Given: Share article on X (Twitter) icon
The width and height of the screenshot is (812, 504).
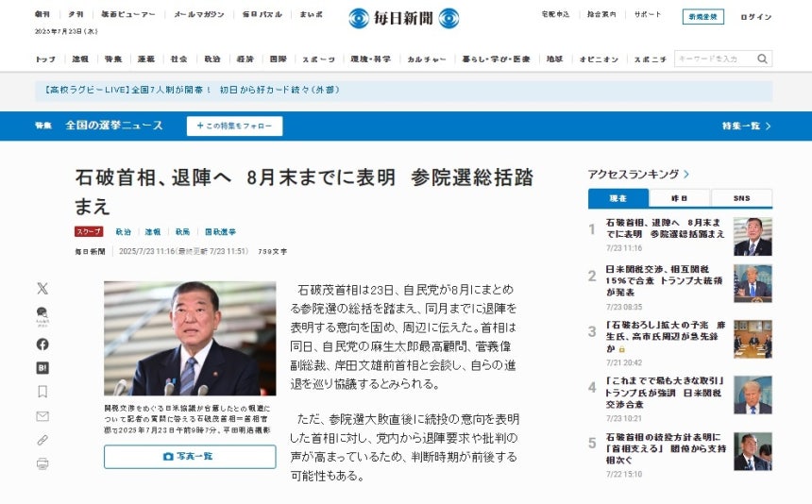Looking at the screenshot, I should pyautogui.click(x=42, y=288).
